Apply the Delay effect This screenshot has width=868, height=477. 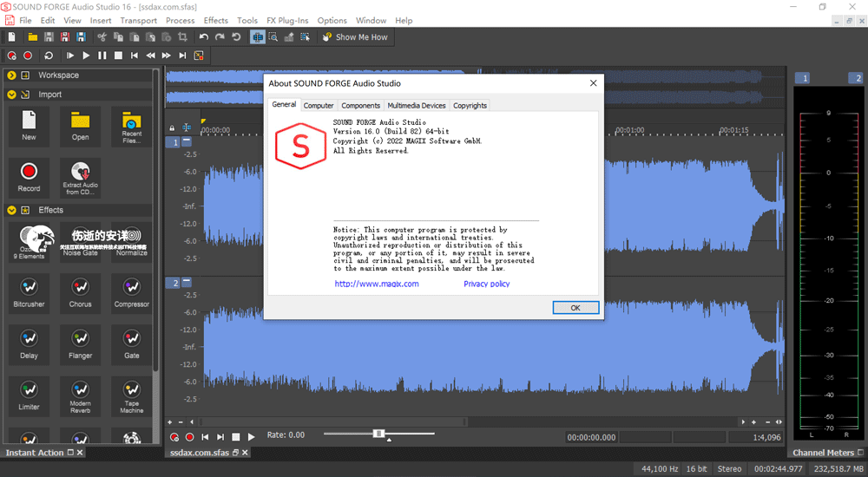29,345
